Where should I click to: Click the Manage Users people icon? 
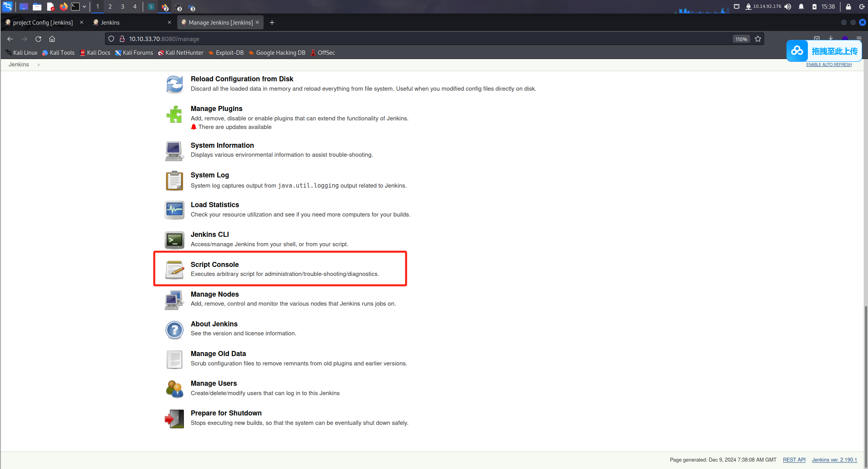click(174, 389)
